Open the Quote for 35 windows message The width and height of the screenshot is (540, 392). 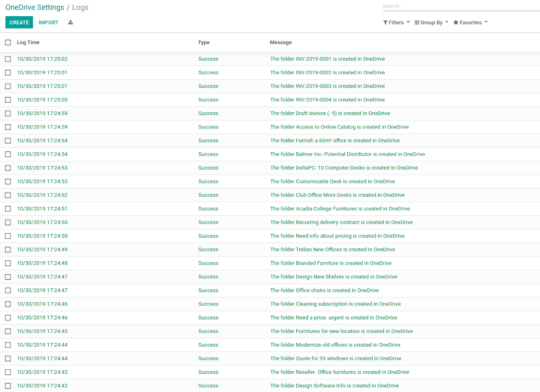(335, 359)
